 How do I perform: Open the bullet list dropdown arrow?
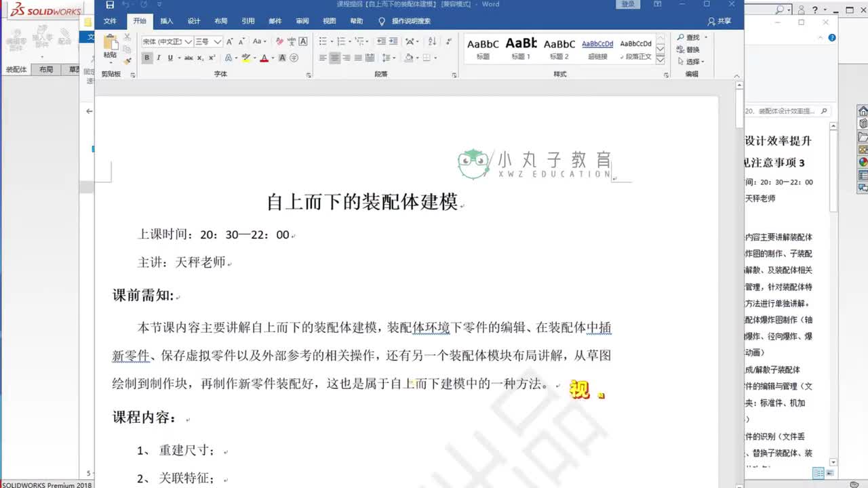point(331,41)
